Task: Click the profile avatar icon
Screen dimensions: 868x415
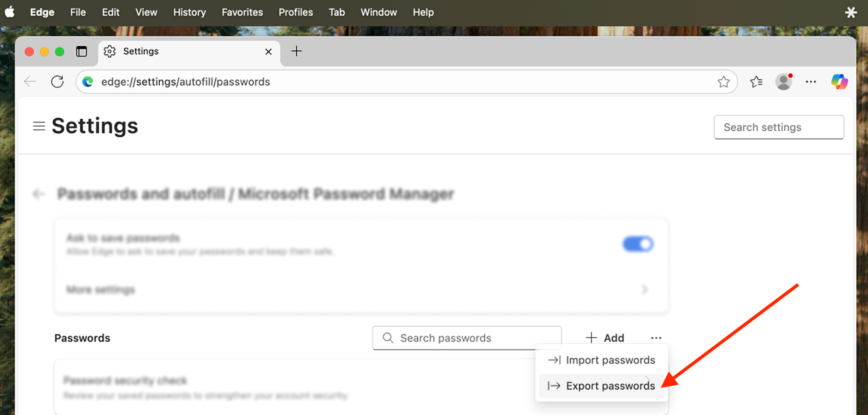Action: click(x=784, y=82)
